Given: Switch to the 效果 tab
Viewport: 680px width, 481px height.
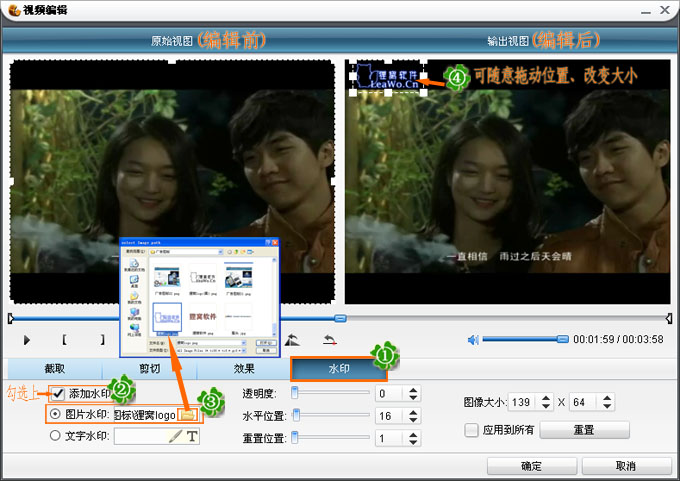Looking at the screenshot, I should click(x=243, y=368).
